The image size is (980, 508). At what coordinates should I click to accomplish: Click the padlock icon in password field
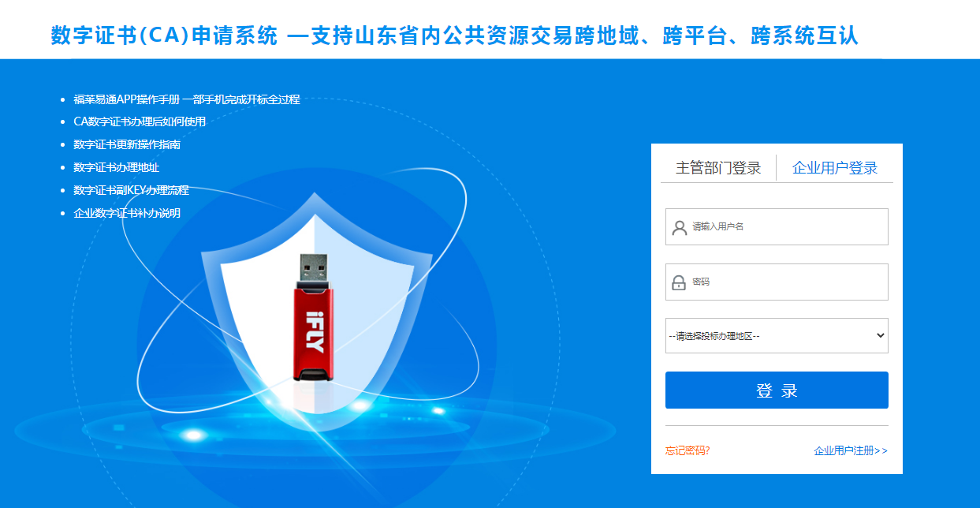679,282
